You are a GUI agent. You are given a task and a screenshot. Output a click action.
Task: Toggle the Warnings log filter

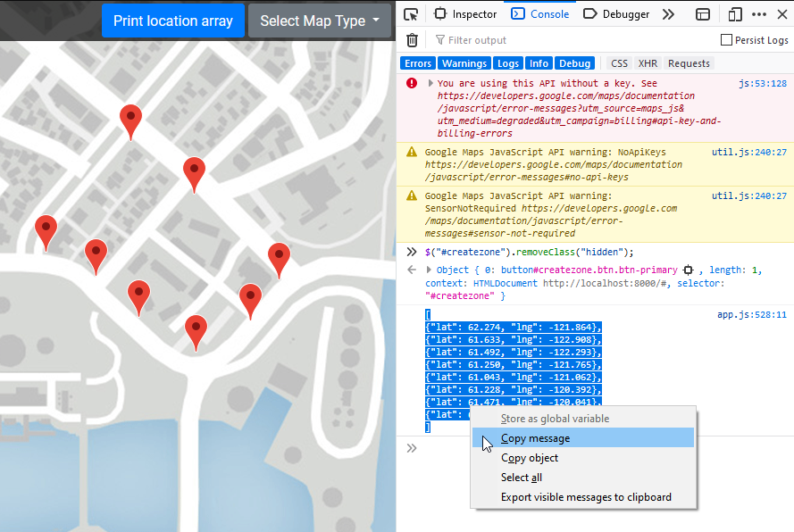tap(464, 62)
